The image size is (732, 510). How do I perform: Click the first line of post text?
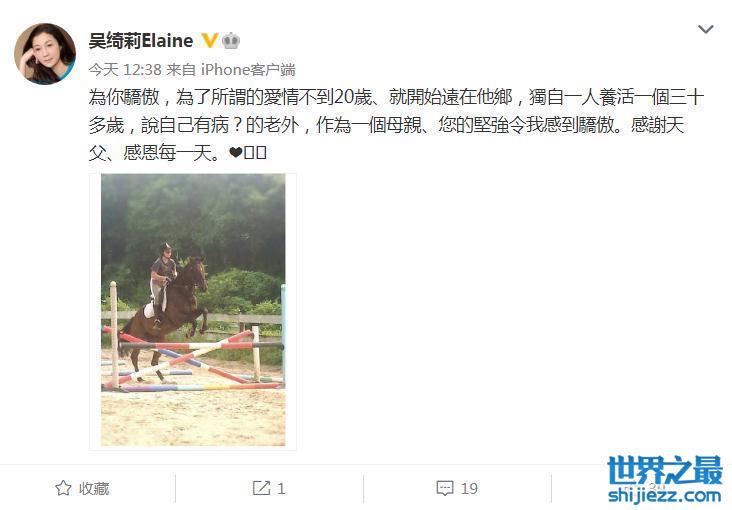(396, 97)
